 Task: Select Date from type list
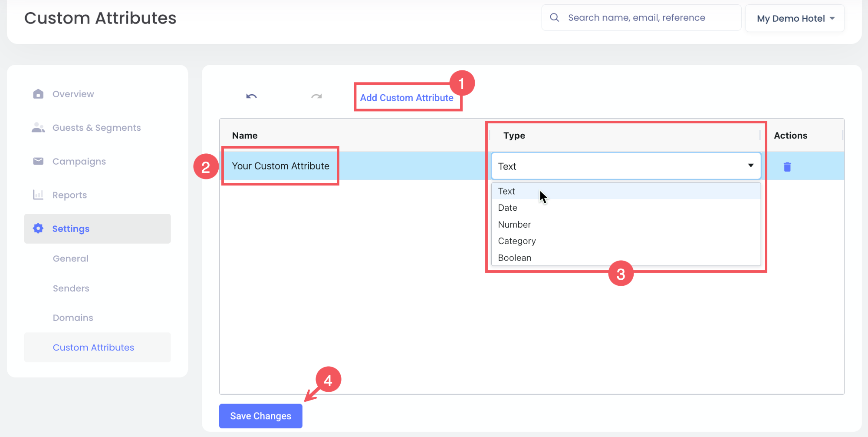(507, 208)
